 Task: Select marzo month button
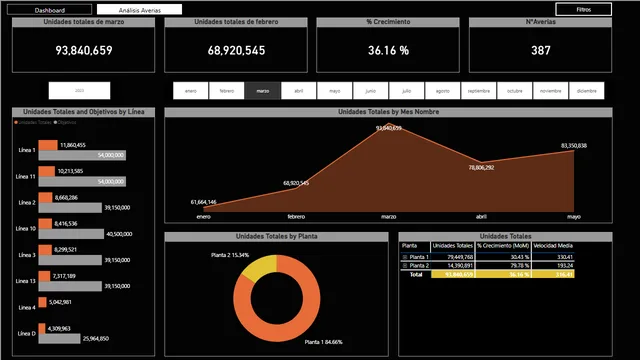[262, 91]
